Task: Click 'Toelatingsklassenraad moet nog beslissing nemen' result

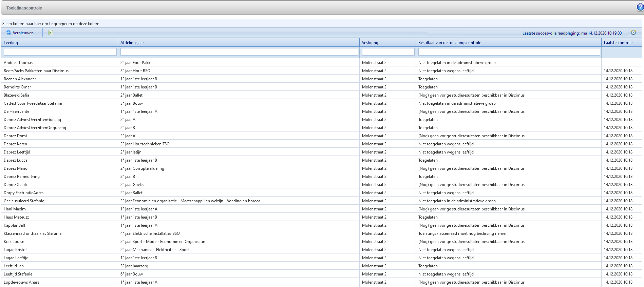Action: 463,233
